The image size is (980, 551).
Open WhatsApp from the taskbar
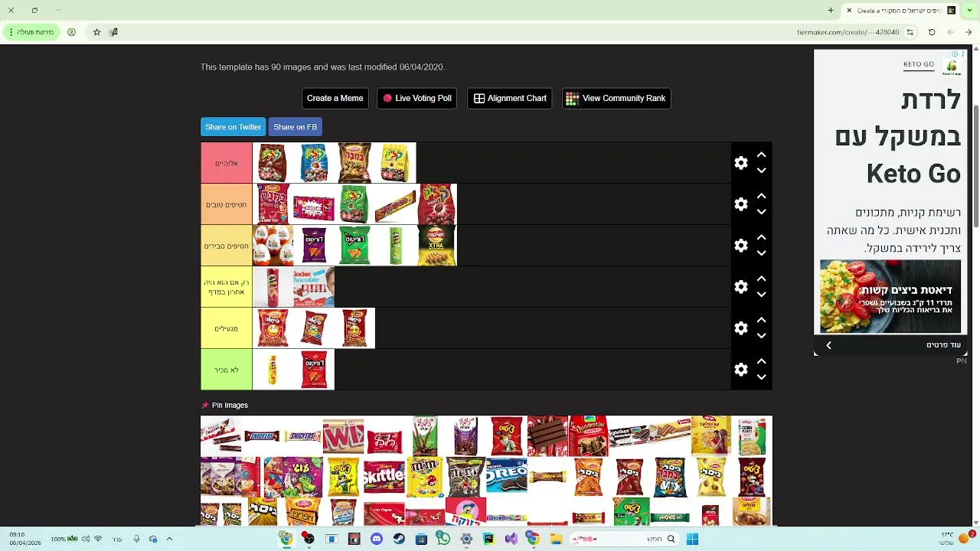pos(443,539)
